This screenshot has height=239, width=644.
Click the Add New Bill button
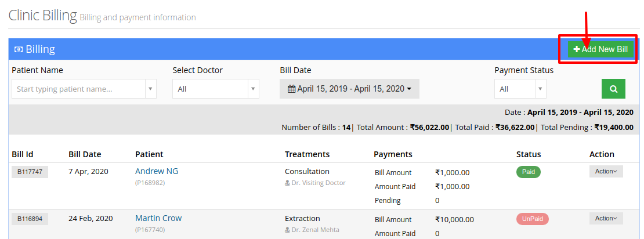coord(600,49)
